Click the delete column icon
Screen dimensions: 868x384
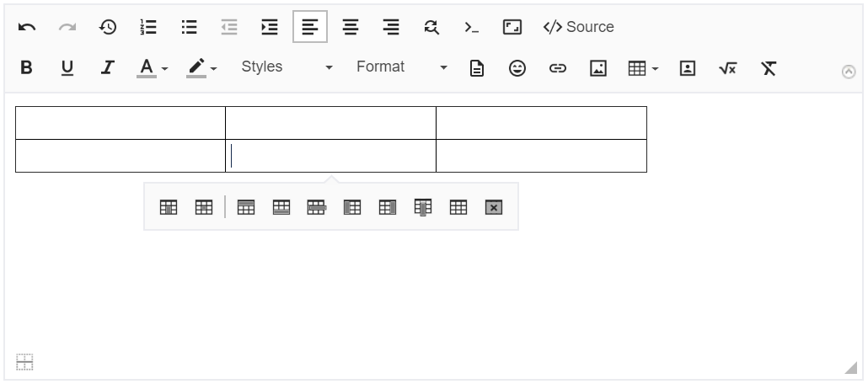pyautogui.click(x=423, y=207)
